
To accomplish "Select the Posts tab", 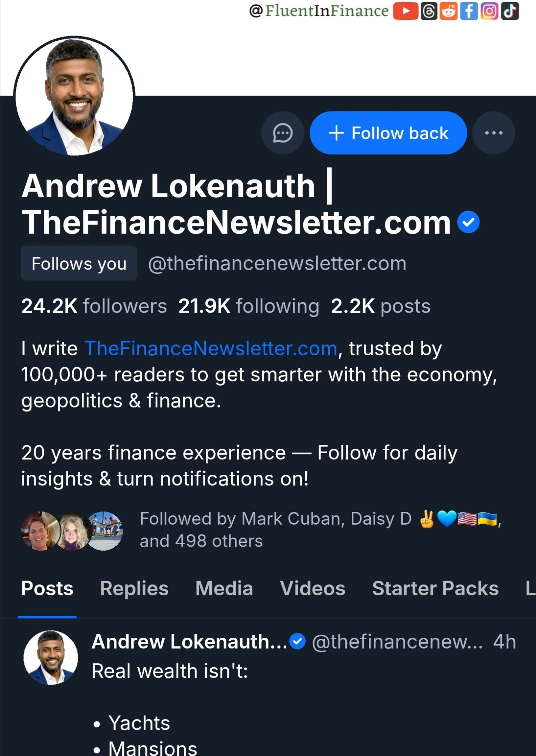I will coord(47,589).
